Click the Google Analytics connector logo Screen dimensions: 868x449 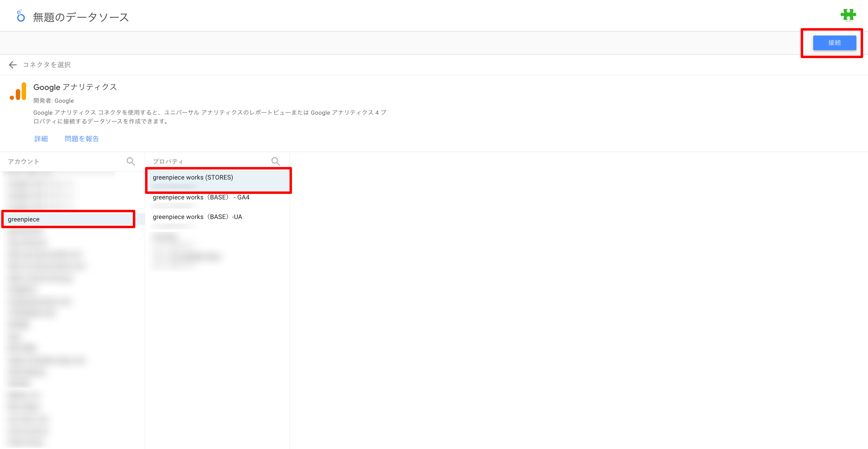click(18, 91)
